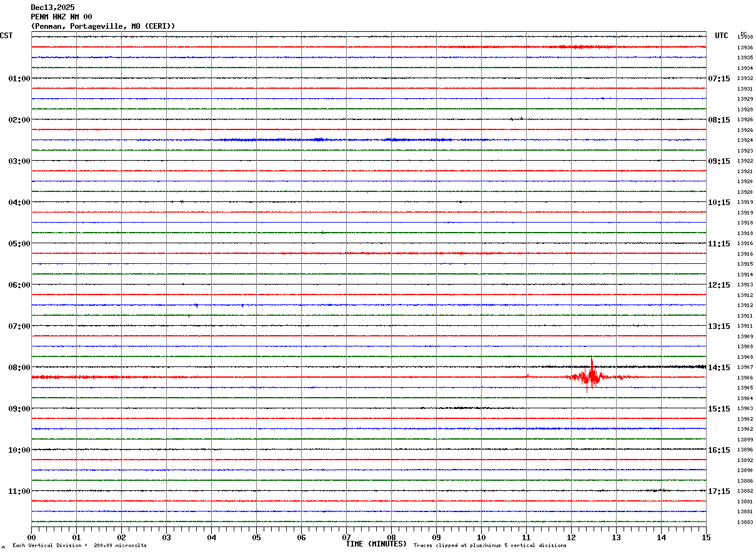The width and height of the screenshot is (756, 554).
Task: Click the blue noise burst on 02:30 trace
Action: [x=319, y=139]
